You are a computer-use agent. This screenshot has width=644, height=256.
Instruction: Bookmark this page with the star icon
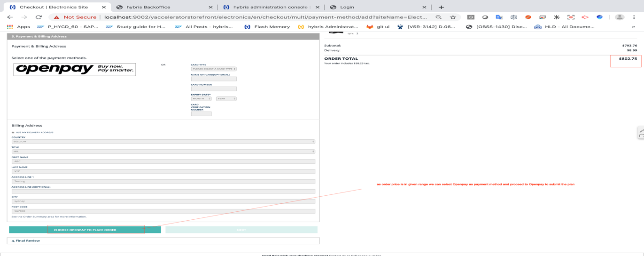(453, 17)
